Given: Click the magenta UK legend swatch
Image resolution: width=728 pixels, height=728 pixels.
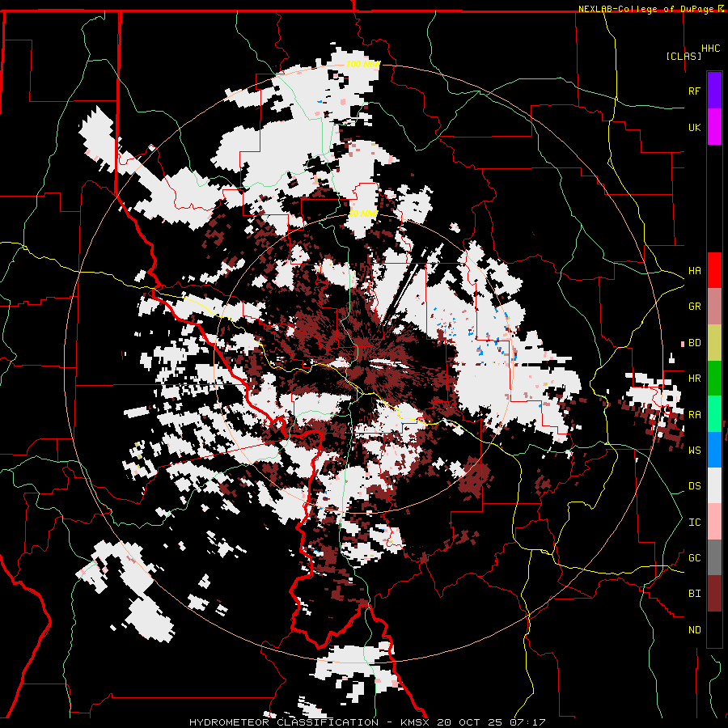Looking at the screenshot, I should 714,127.
